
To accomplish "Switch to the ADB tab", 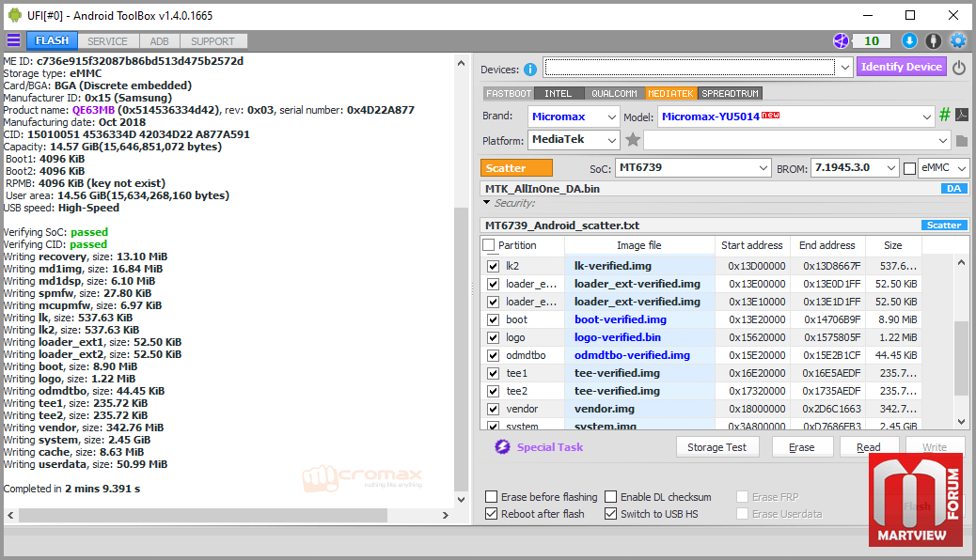I will [x=159, y=41].
